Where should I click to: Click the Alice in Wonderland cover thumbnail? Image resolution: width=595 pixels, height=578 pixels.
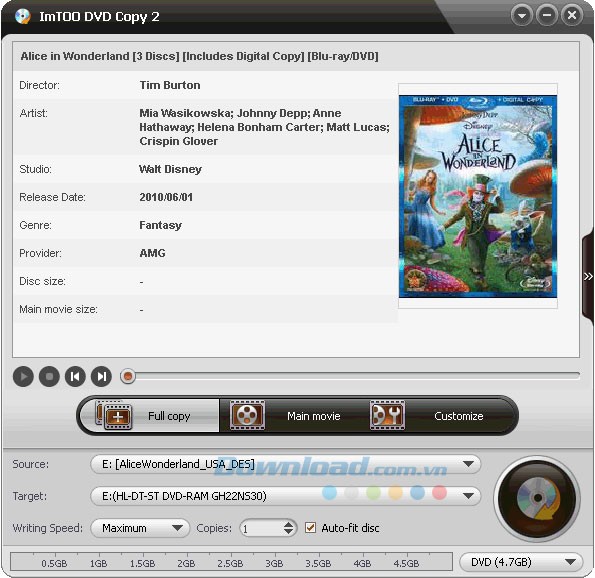[x=478, y=196]
